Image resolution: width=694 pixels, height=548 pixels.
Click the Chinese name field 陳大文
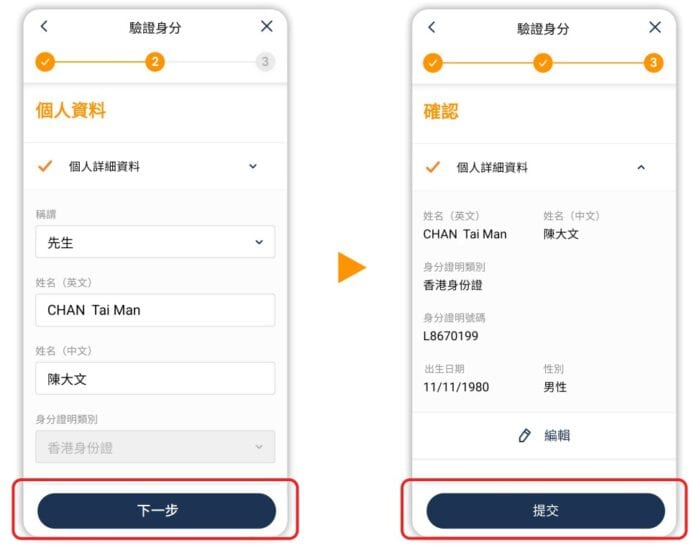tap(155, 378)
